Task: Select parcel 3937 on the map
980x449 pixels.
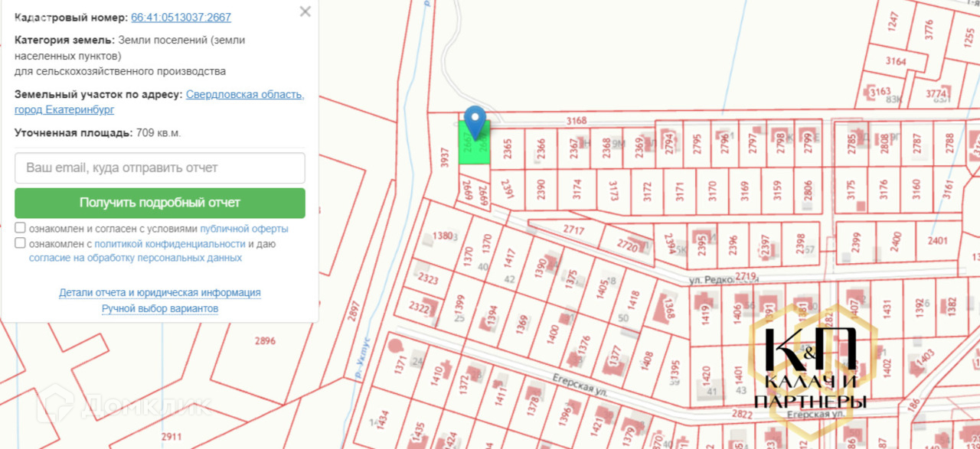Action: [443, 157]
